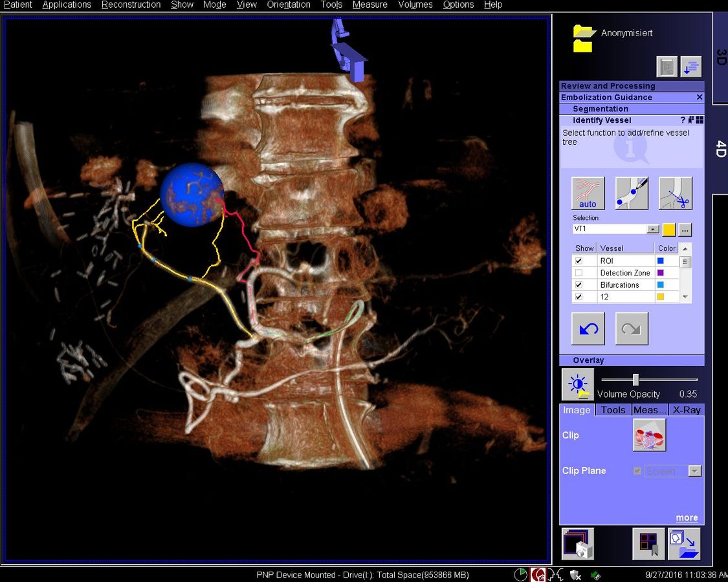
Task: Click the yellow selection color swatch
Action: [668, 230]
